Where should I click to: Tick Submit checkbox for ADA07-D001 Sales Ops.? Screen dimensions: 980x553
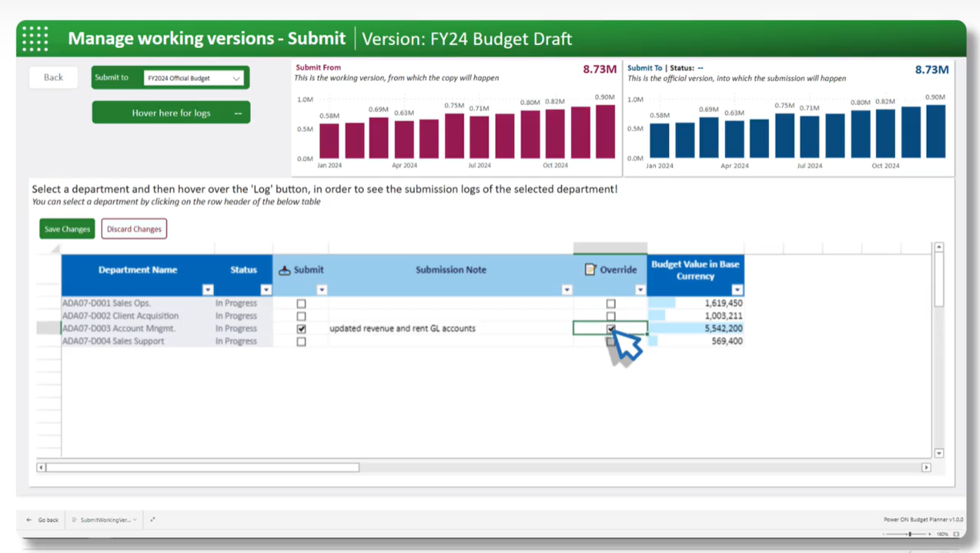point(302,304)
